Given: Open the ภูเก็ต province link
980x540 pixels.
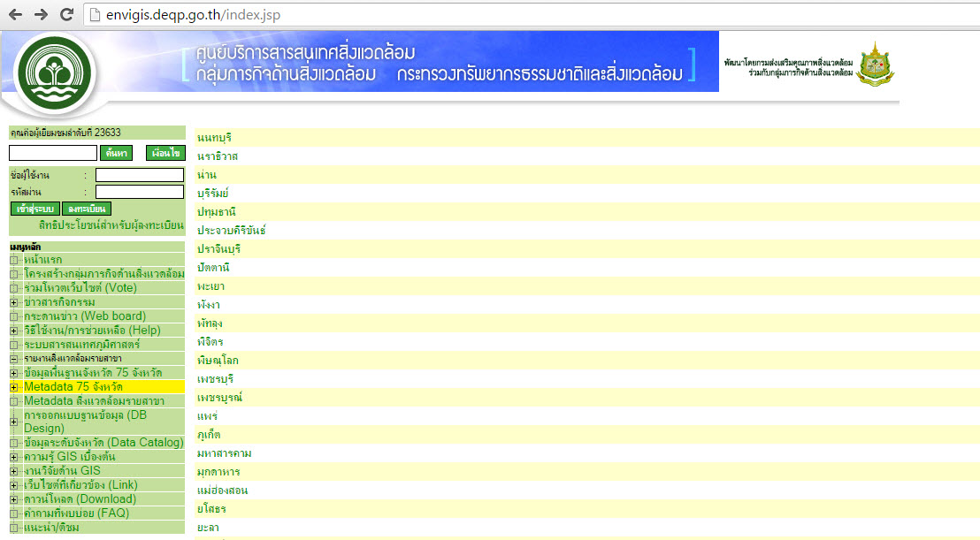Looking at the screenshot, I should (210, 435).
